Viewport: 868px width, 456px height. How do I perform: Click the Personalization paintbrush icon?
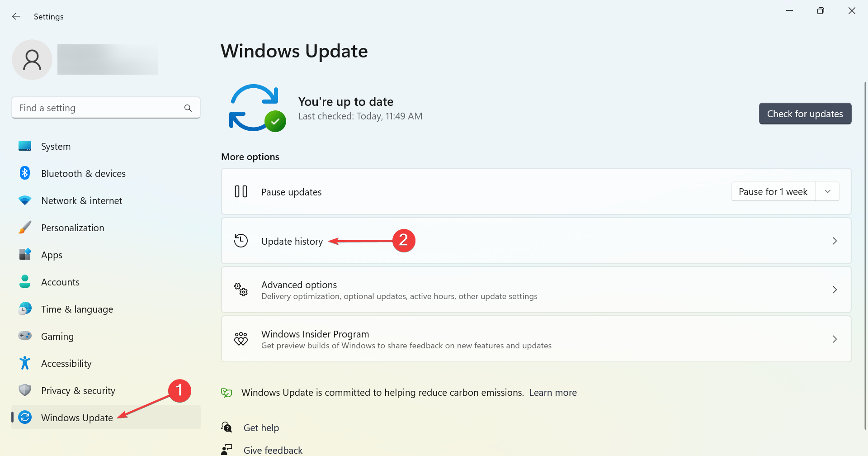click(25, 228)
